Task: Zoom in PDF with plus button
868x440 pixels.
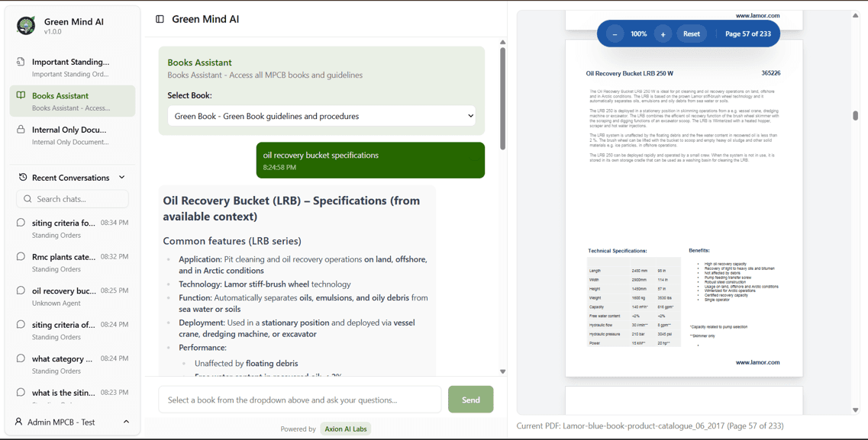Action: (x=663, y=34)
